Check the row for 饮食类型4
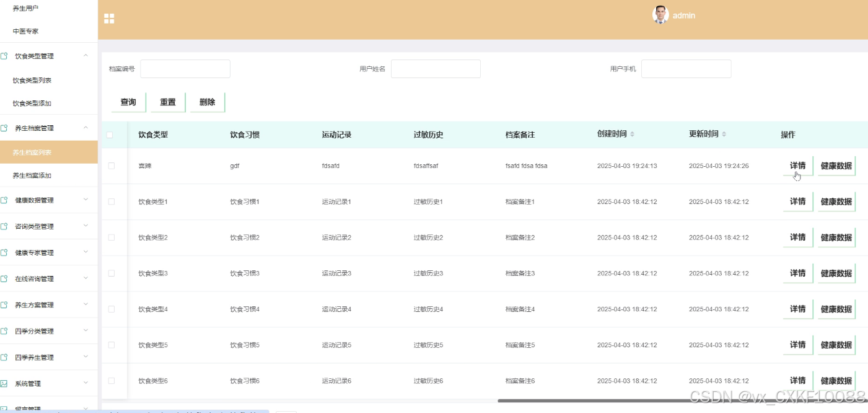Image resolution: width=868 pixels, height=413 pixels. coord(112,309)
